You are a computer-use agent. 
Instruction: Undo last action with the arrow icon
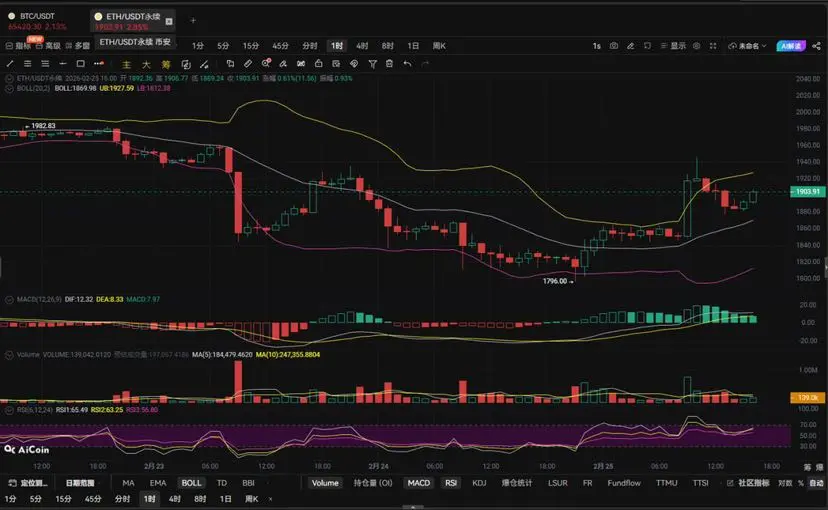(x=407, y=64)
